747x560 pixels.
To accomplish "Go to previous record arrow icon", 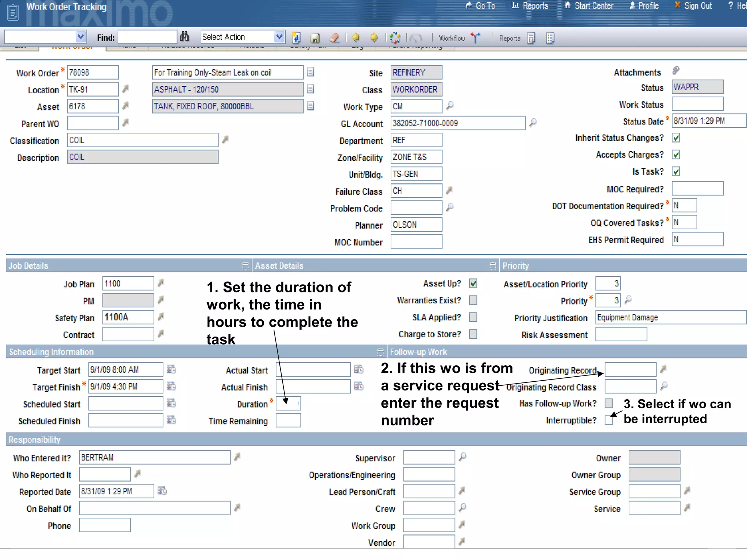I will [356, 38].
